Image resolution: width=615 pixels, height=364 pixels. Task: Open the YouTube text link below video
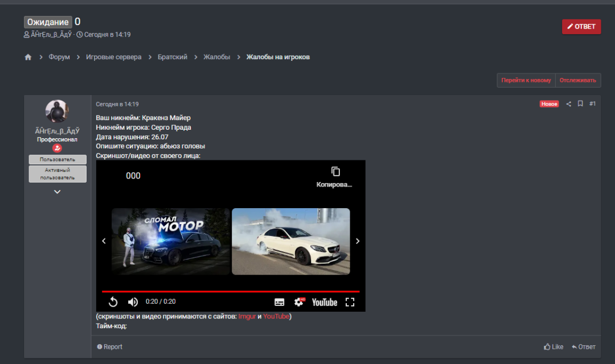pyautogui.click(x=276, y=316)
